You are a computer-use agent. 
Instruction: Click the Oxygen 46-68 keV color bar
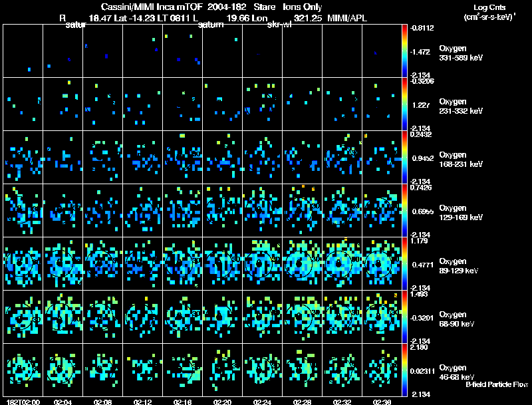406,370
